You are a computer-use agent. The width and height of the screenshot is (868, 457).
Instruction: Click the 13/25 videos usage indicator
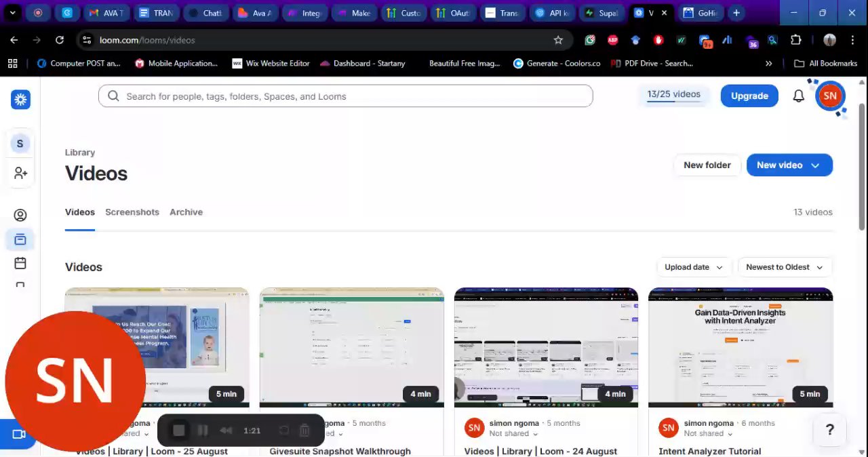(673, 95)
